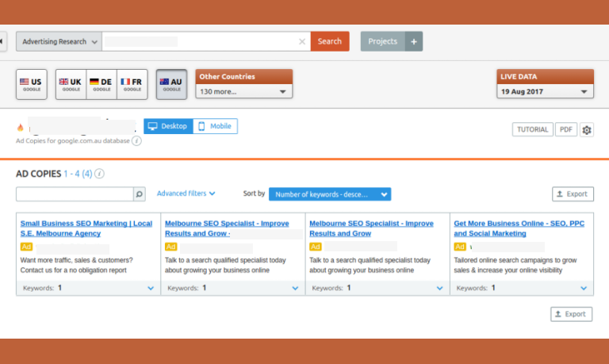Select the US Google database
The width and height of the screenshot is (609, 364).
point(32,85)
